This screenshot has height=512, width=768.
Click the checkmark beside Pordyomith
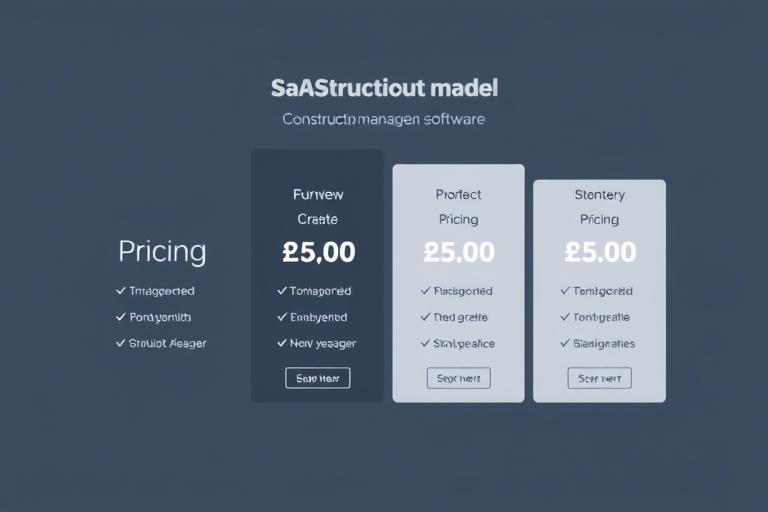pos(120,317)
